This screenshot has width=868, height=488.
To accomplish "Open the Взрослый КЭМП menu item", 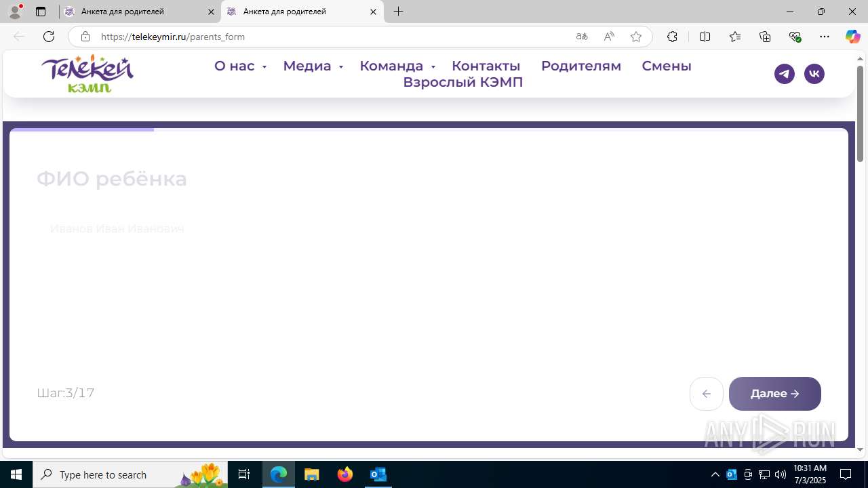I will tap(463, 82).
